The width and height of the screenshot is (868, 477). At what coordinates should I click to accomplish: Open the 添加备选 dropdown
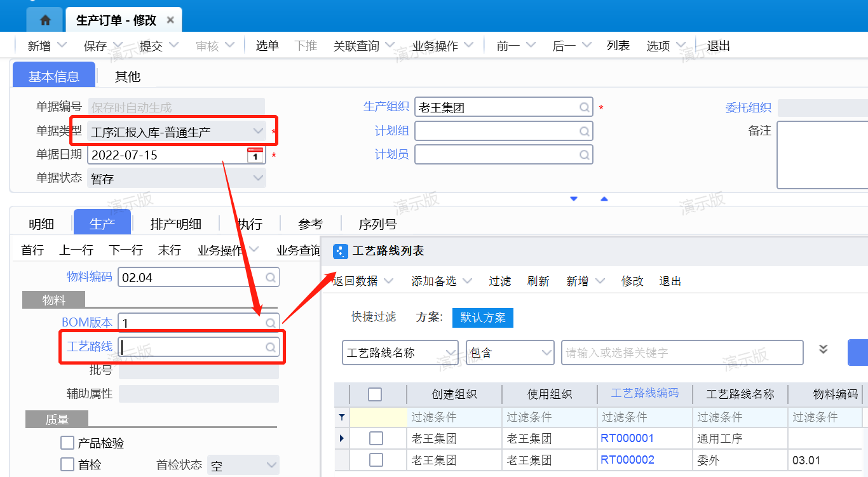(x=467, y=281)
